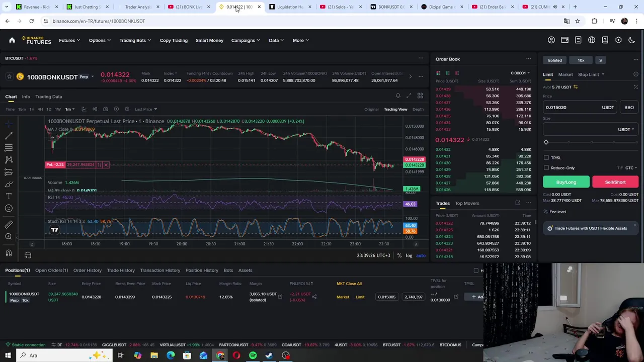Show asks-only order book view
The image size is (644, 362).
(x=457, y=73)
